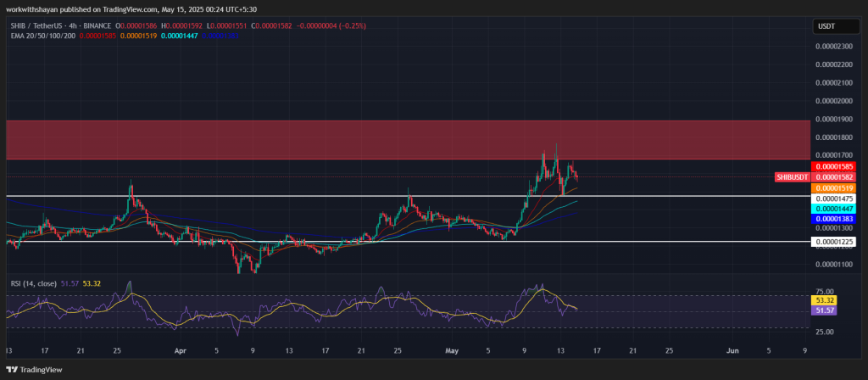Select the red resistance zone rectangle
868x380 pixels.
point(408,140)
